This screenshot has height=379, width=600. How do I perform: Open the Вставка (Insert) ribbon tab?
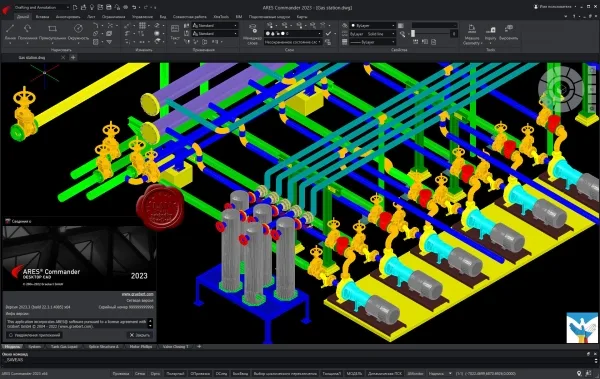pos(42,17)
